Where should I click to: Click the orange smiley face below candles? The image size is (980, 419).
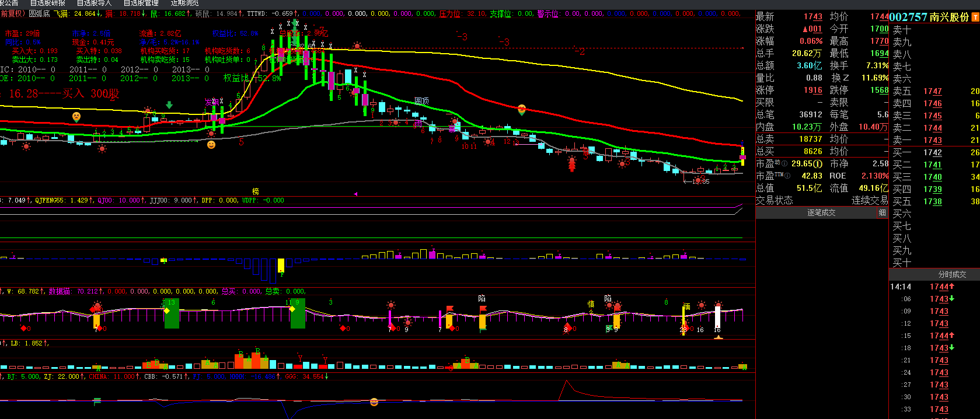(x=211, y=144)
